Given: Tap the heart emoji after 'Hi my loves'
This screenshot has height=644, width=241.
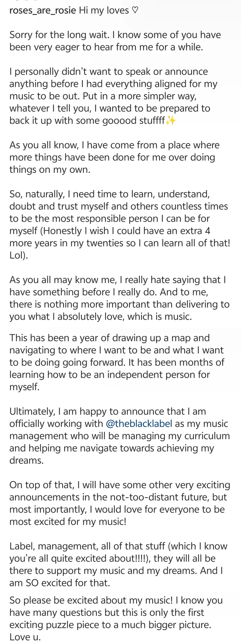Looking at the screenshot, I should click(x=135, y=10).
